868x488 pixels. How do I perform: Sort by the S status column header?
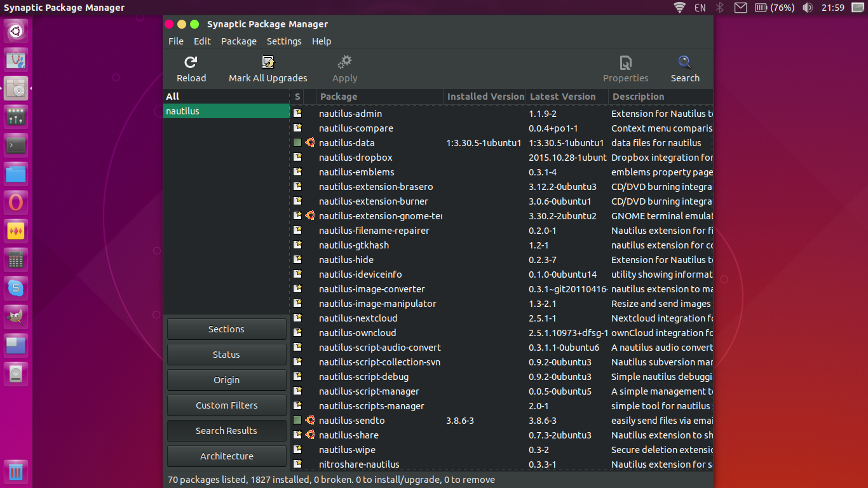[x=297, y=97]
